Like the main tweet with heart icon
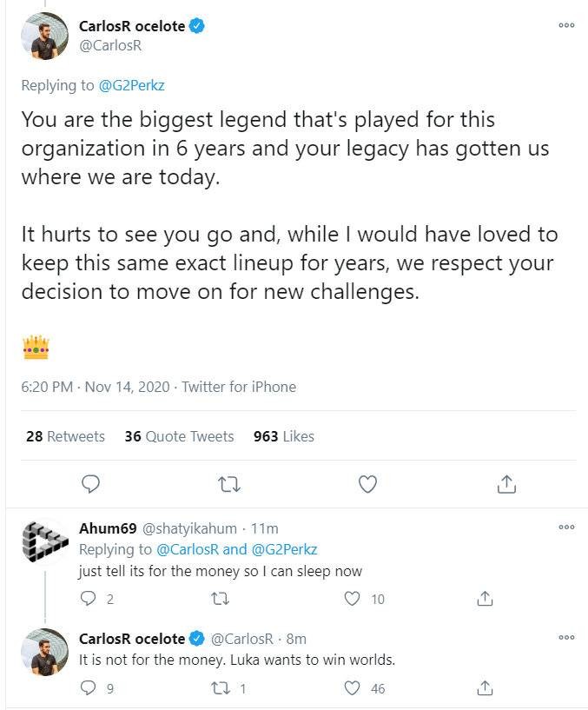 tap(368, 482)
